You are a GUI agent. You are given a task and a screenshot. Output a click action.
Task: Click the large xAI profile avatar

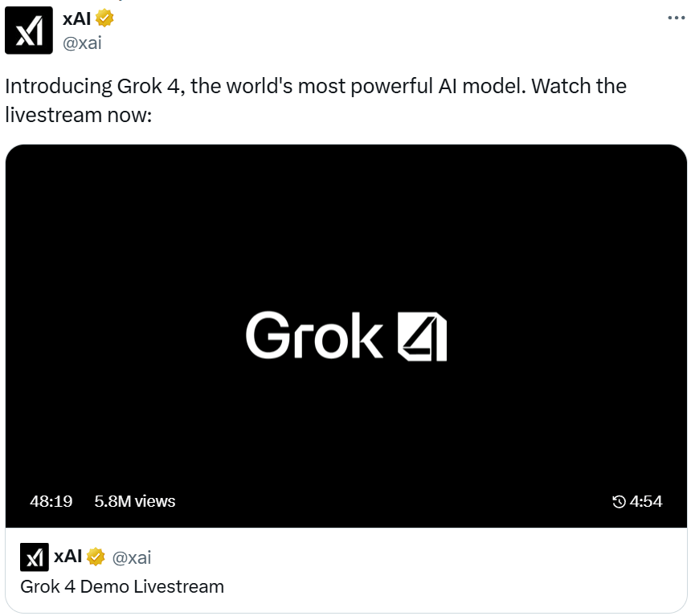point(29,31)
